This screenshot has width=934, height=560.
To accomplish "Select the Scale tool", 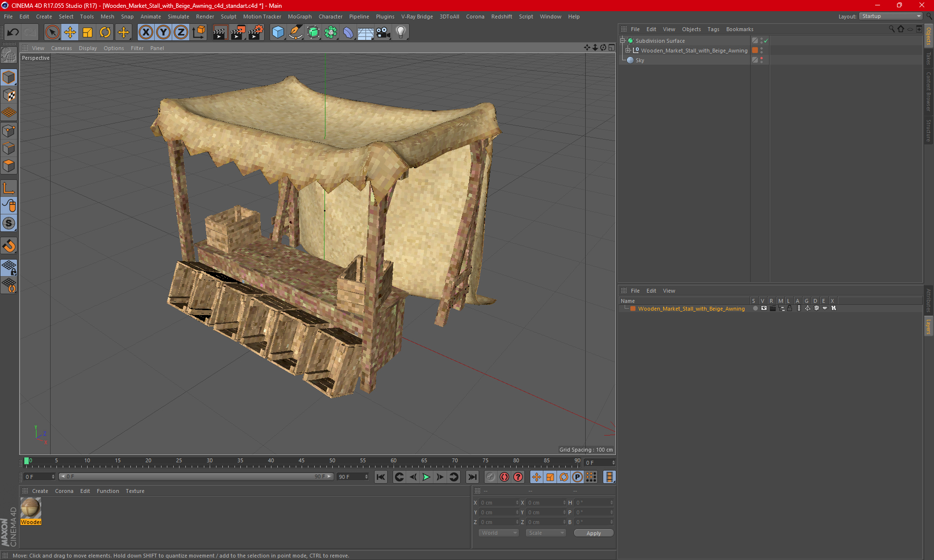I will coord(88,33).
